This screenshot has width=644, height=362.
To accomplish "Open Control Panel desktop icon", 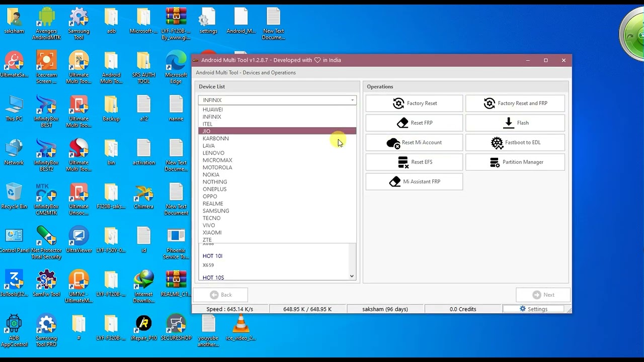I will [14, 240].
